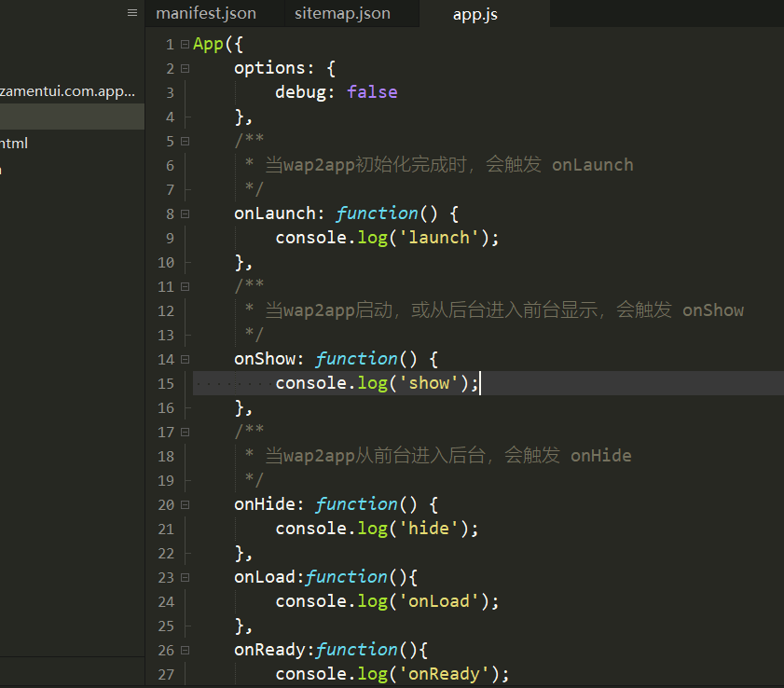This screenshot has width=784, height=688.
Task: Select the app.js tab
Action: click(x=475, y=15)
